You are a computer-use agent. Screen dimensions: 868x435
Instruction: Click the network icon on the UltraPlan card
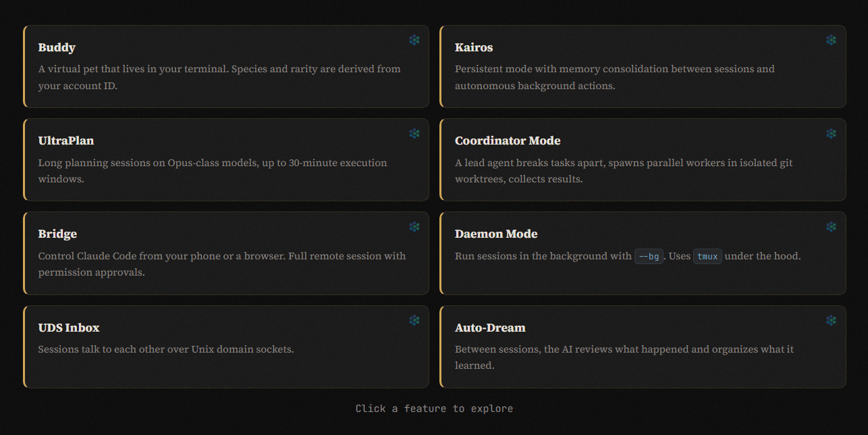tap(414, 134)
